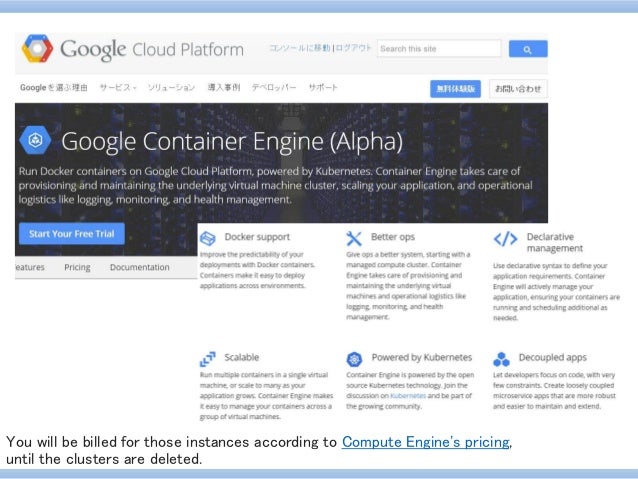This screenshot has height=479, width=638.
Task: Click the Better ops heading
Action: [x=393, y=237]
